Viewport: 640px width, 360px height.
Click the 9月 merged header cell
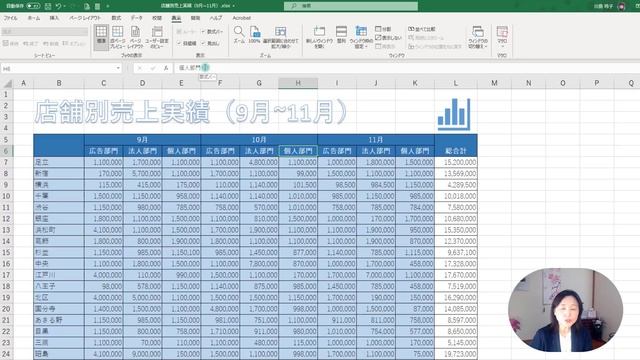coord(142,140)
